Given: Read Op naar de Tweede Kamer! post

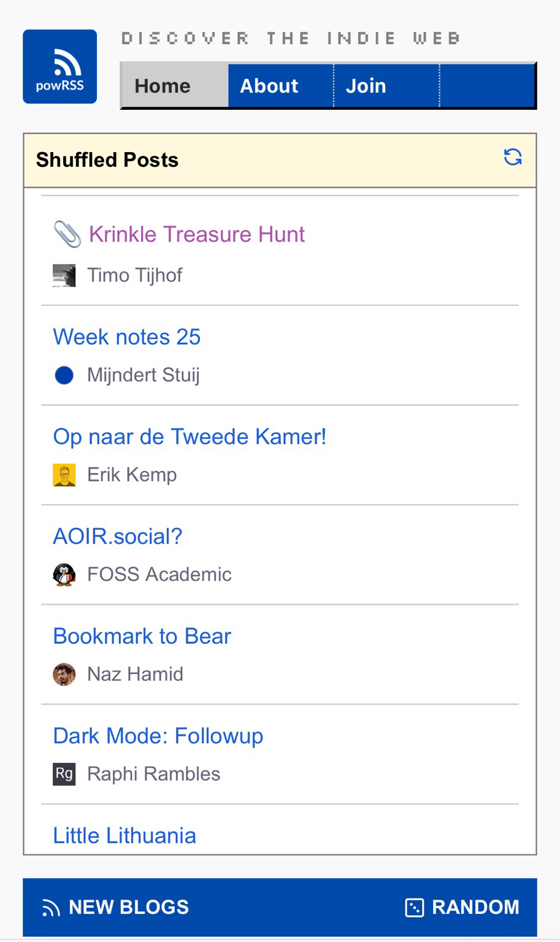Looking at the screenshot, I should tap(190, 437).
